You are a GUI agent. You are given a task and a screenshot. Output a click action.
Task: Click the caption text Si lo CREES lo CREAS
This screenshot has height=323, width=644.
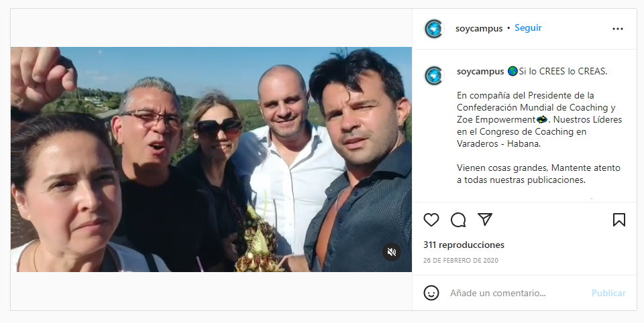coord(563,72)
